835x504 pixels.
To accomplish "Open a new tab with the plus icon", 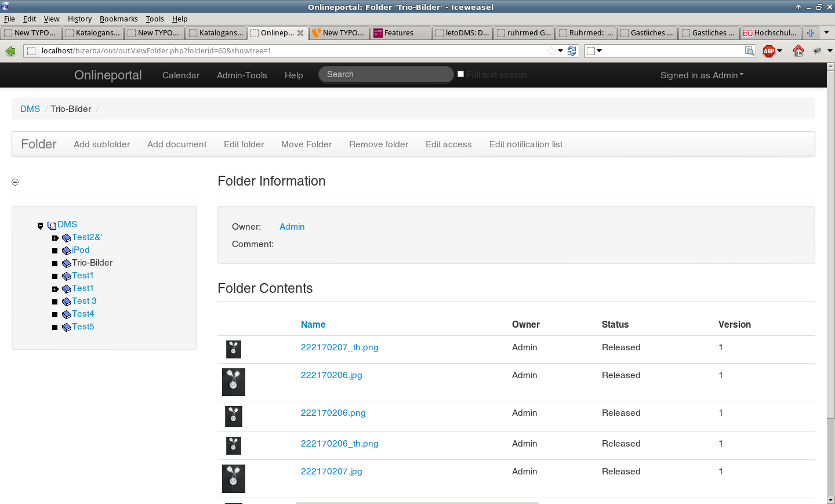I will (811, 33).
